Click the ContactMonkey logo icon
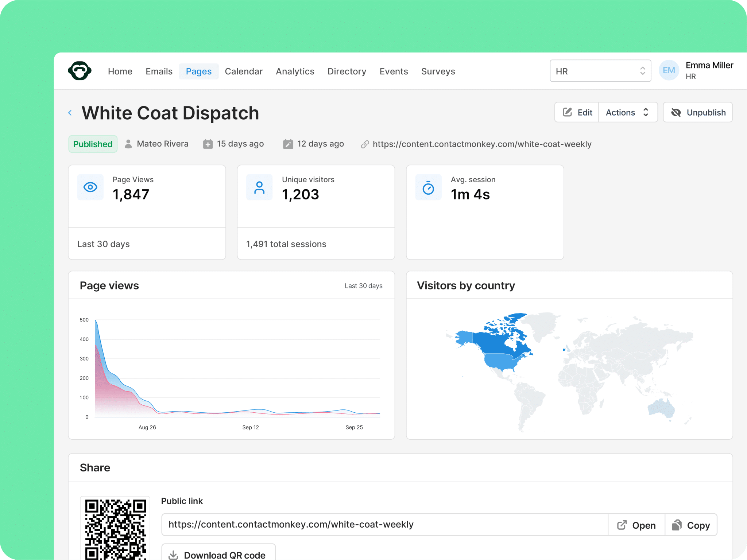 80,71
